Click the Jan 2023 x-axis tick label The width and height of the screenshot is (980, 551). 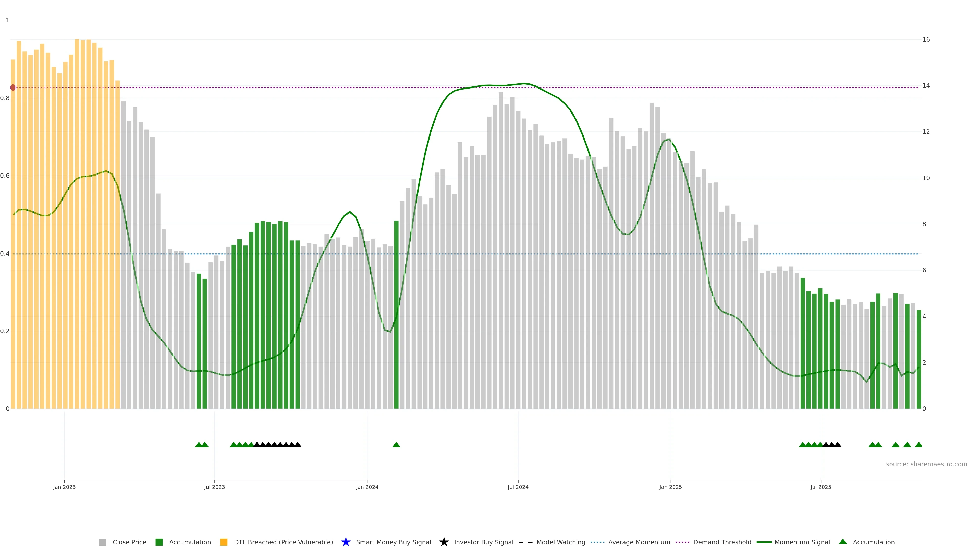[64, 487]
